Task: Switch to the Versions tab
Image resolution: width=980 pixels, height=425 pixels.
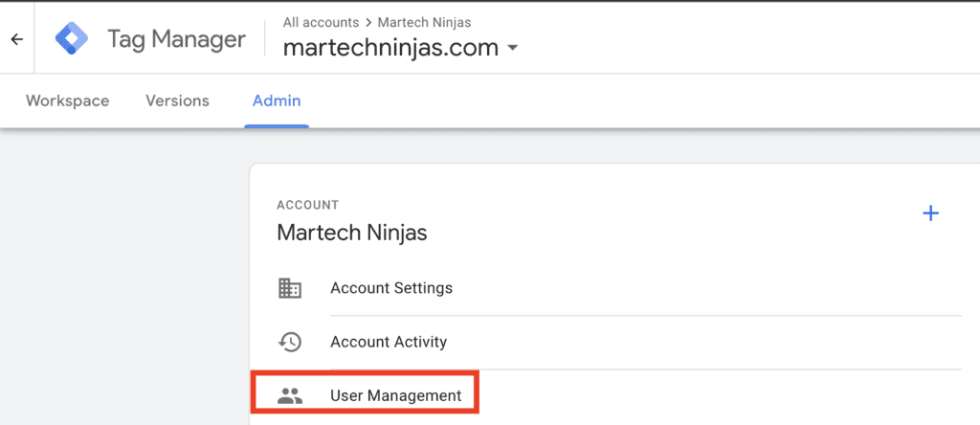Action: [x=177, y=101]
